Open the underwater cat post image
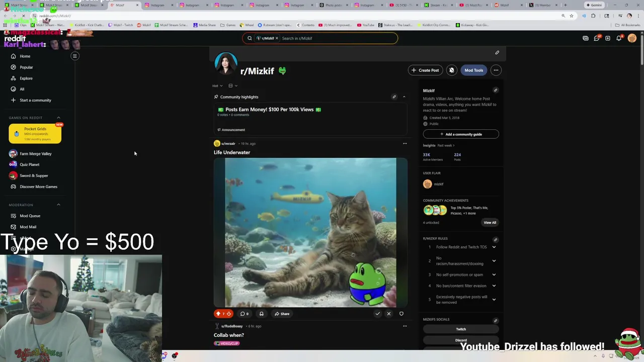 (310, 232)
